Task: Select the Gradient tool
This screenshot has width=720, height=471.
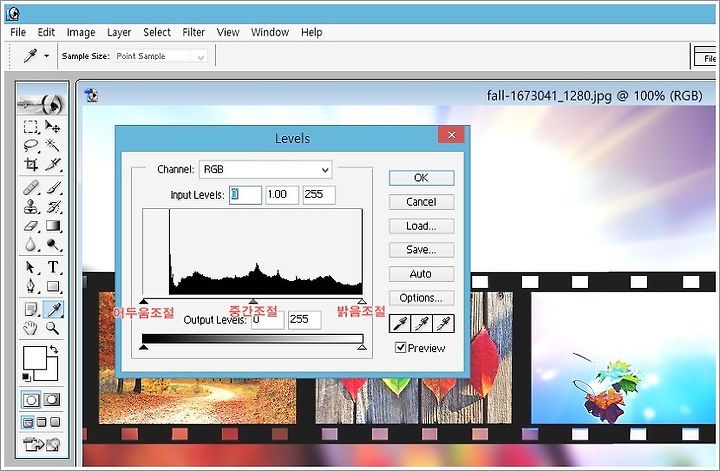Action: click(x=53, y=226)
